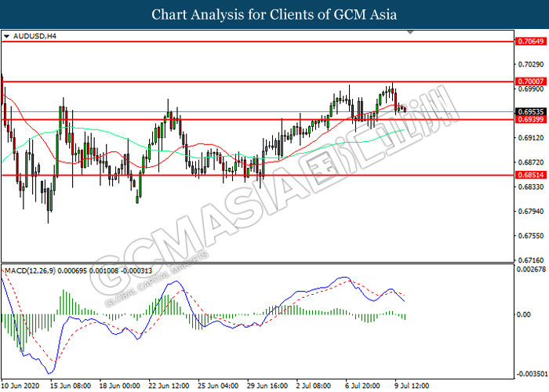Image resolution: width=549 pixels, height=392 pixels.
Task: Click the AUDUSD,H4 symbol label
Action: tap(35, 36)
